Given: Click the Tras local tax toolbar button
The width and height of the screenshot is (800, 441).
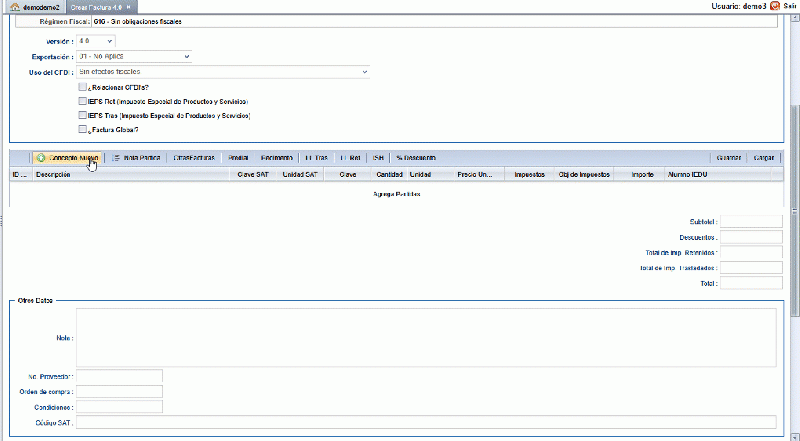Looking at the screenshot, I should pyautogui.click(x=316, y=158).
